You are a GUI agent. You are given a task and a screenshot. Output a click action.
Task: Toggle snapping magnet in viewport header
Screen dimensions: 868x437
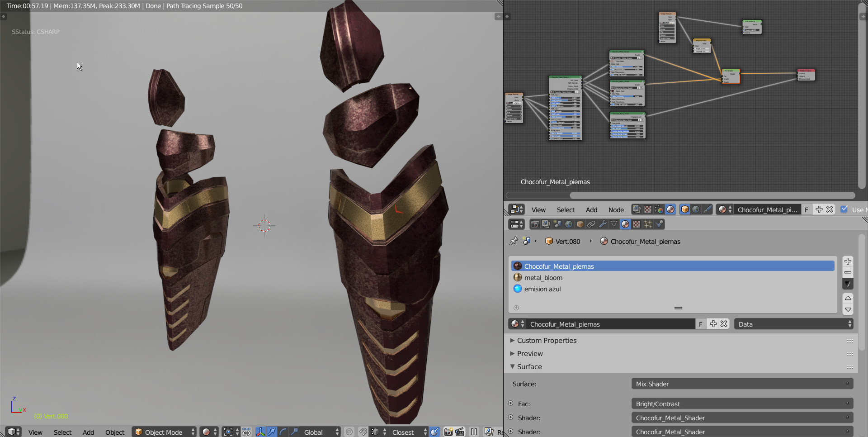pyautogui.click(x=363, y=432)
